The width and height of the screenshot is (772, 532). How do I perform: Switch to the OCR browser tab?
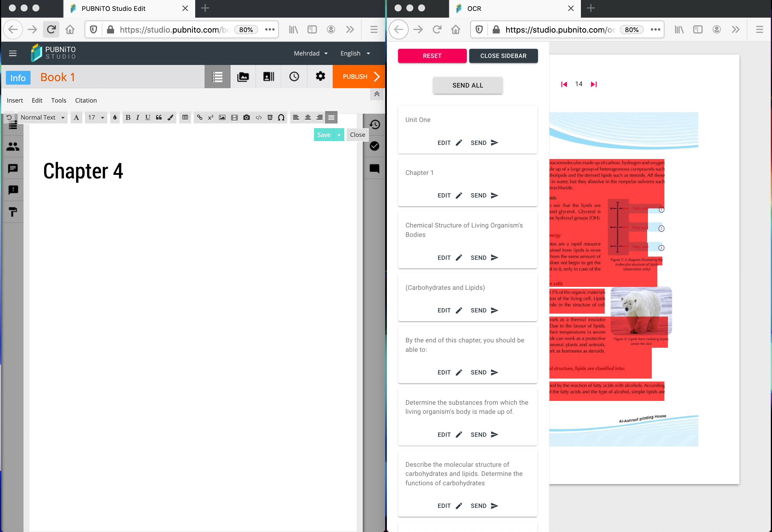pos(515,8)
